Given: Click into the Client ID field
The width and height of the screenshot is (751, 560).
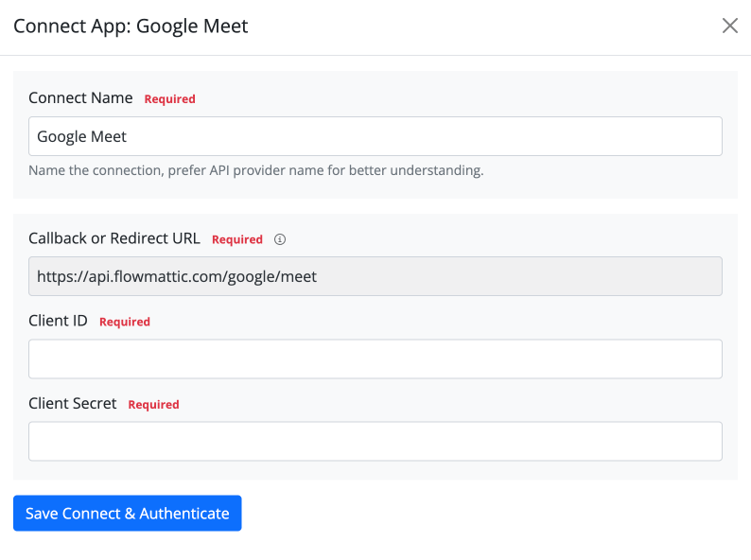Looking at the screenshot, I should 375,359.
